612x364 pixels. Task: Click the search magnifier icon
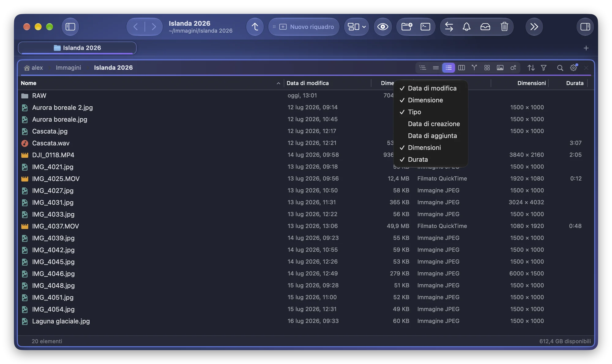tap(560, 68)
